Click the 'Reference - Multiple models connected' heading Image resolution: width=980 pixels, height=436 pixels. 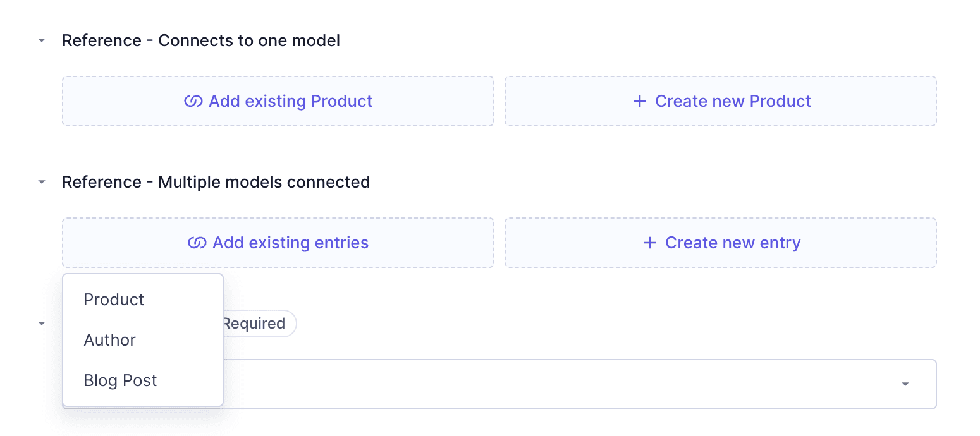216,183
